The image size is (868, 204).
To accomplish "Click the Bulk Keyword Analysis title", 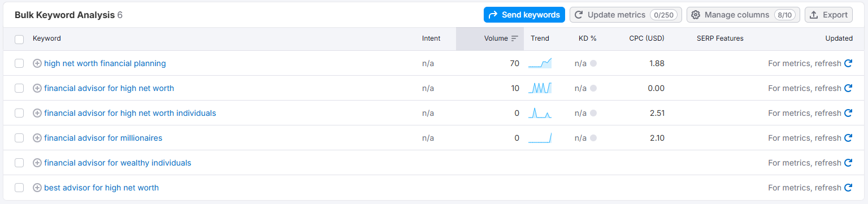I will click(64, 15).
